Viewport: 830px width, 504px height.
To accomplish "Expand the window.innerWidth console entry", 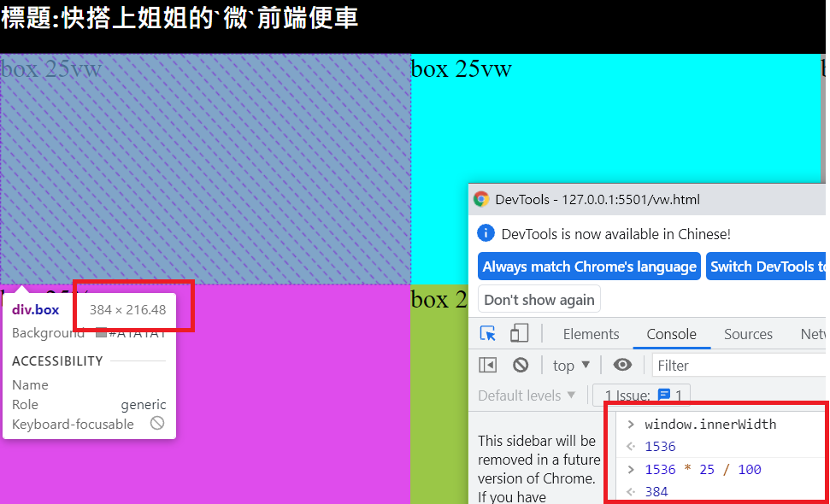I will coord(631,425).
